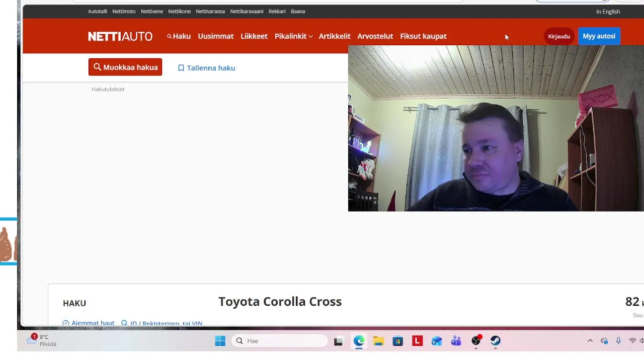This screenshot has width=644, height=362.
Task: Open the Autotalli top link
Action: [98, 11]
